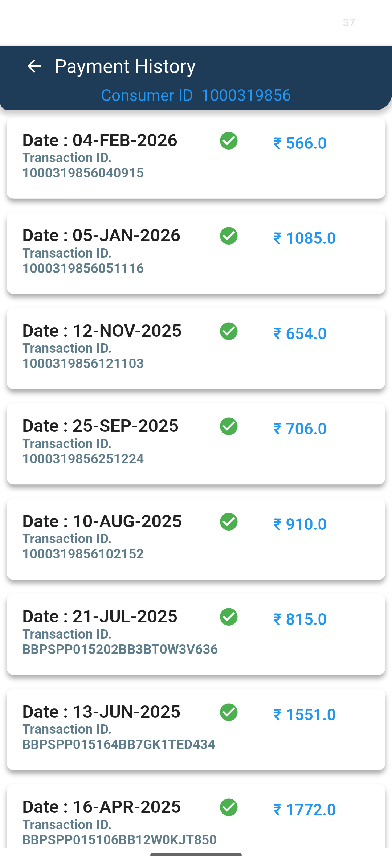Click green checkmark for 21-JUL-2025 payment
Screen dimensions: 392x868
tap(229, 617)
